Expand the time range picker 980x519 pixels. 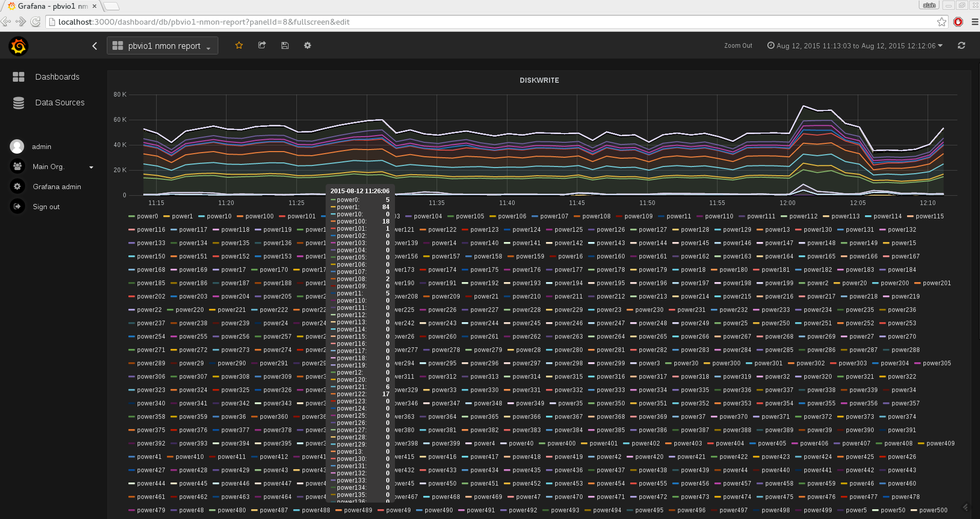(x=855, y=46)
